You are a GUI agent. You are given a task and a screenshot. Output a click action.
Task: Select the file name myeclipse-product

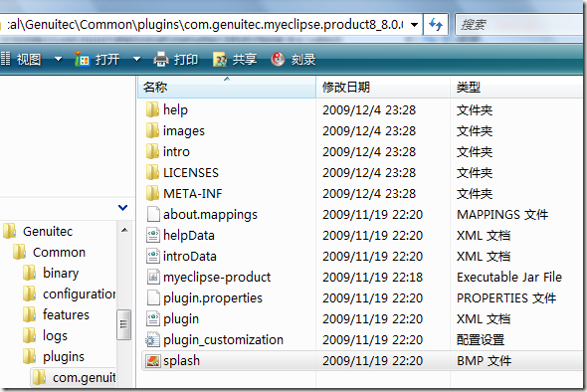(217, 277)
